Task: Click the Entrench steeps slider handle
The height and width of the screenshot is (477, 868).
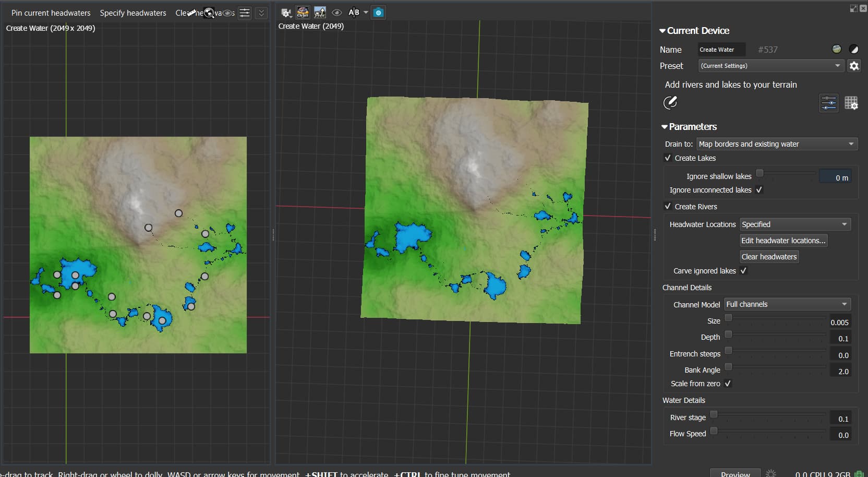Action: [728, 351]
